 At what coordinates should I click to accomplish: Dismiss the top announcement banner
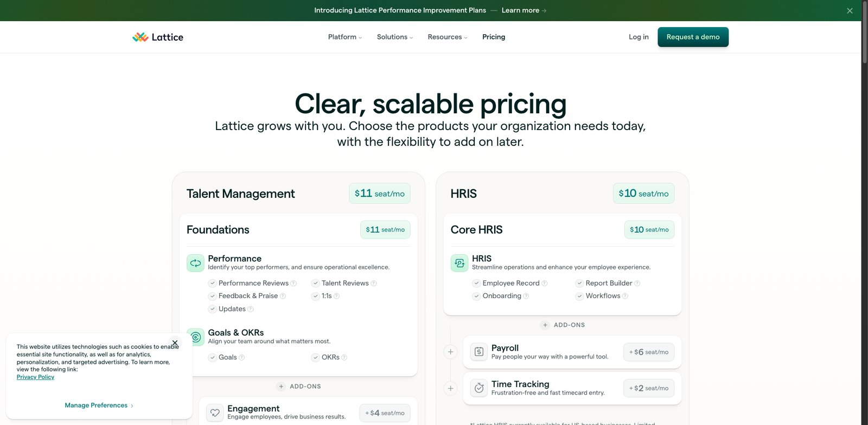coord(850,11)
